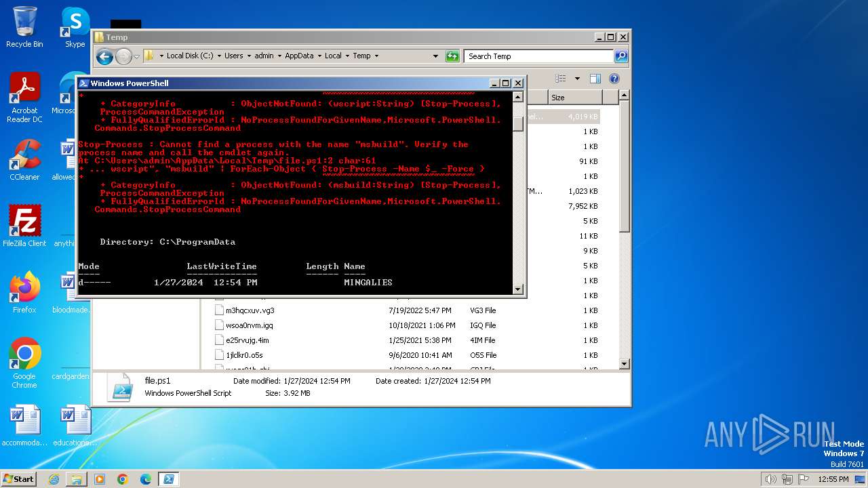Click PowerShell window scroll up arrow
This screenshot has width=868, height=488.
coord(518,97)
